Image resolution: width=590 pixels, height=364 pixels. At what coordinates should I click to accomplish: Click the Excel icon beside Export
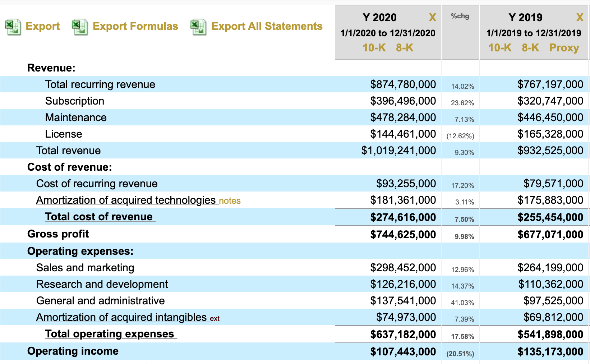(13, 27)
